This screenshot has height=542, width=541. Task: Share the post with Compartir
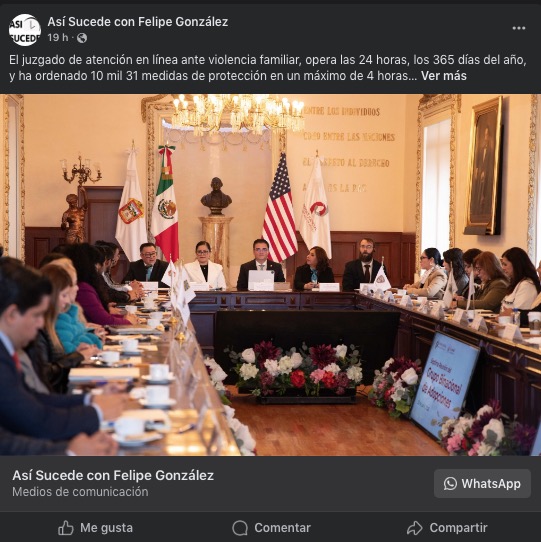(447, 528)
